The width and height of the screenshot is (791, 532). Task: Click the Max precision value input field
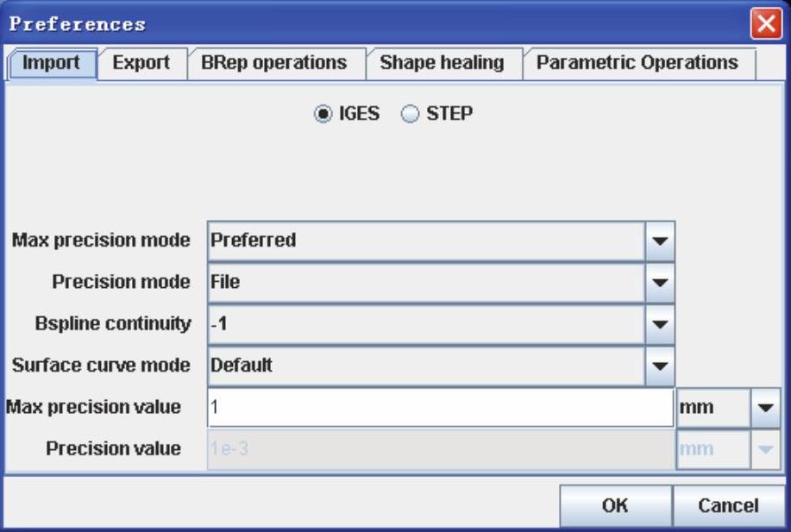(x=440, y=408)
